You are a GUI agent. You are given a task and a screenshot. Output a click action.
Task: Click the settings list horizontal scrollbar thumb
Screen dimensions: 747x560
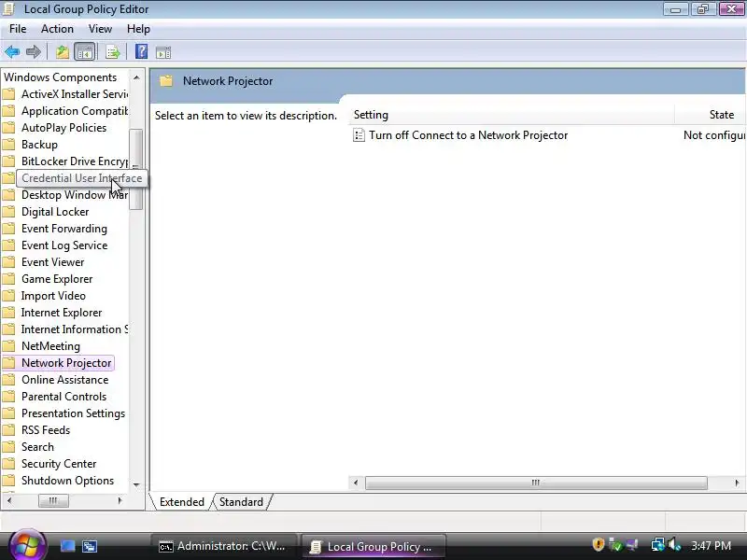(536, 483)
